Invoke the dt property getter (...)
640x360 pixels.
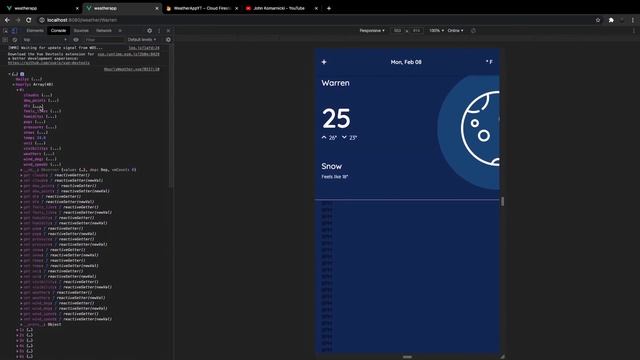(x=38, y=106)
